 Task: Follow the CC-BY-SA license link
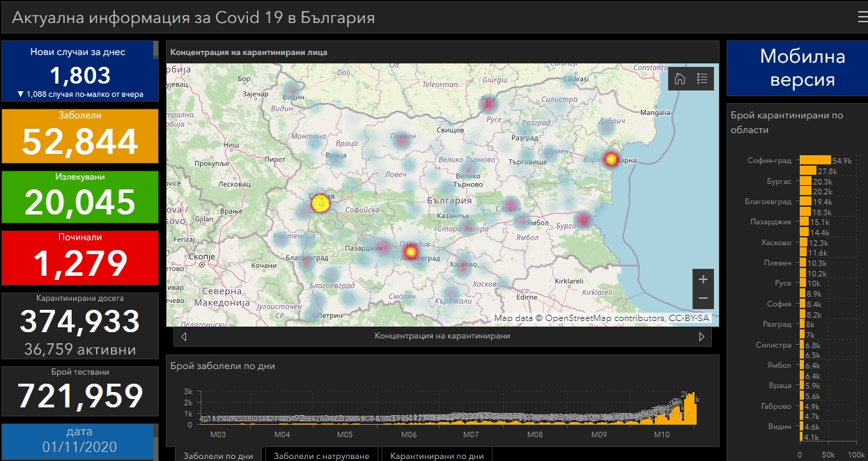click(x=688, y=318)
